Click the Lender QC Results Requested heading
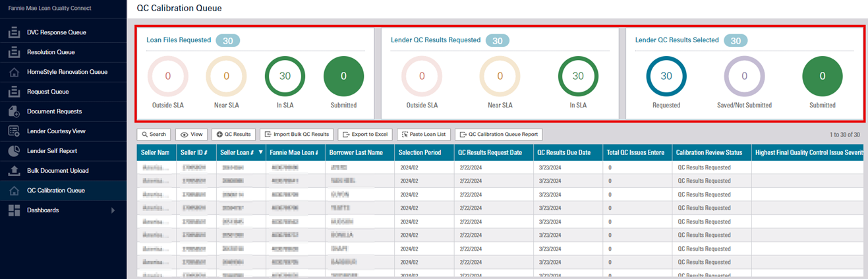The height and width of the screenshot is (279, 868). tap(436, 40)
